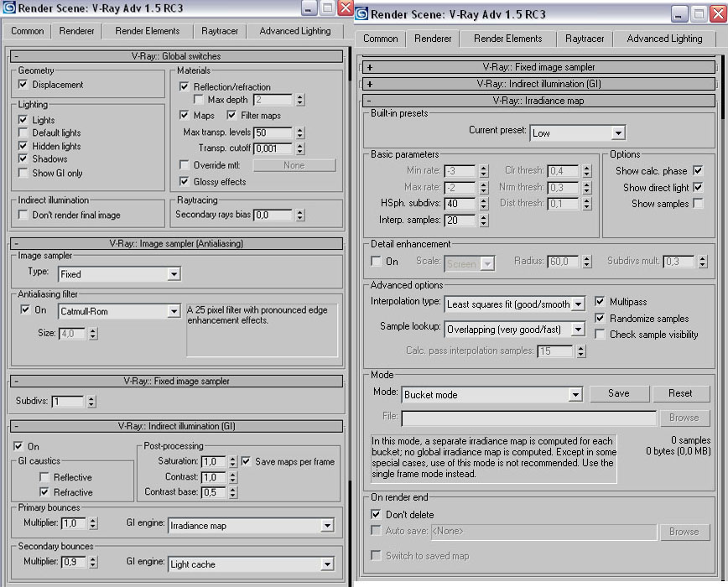Click Primary bounces Multiplier field
The image size is (728, 587).
click(73, 523)
